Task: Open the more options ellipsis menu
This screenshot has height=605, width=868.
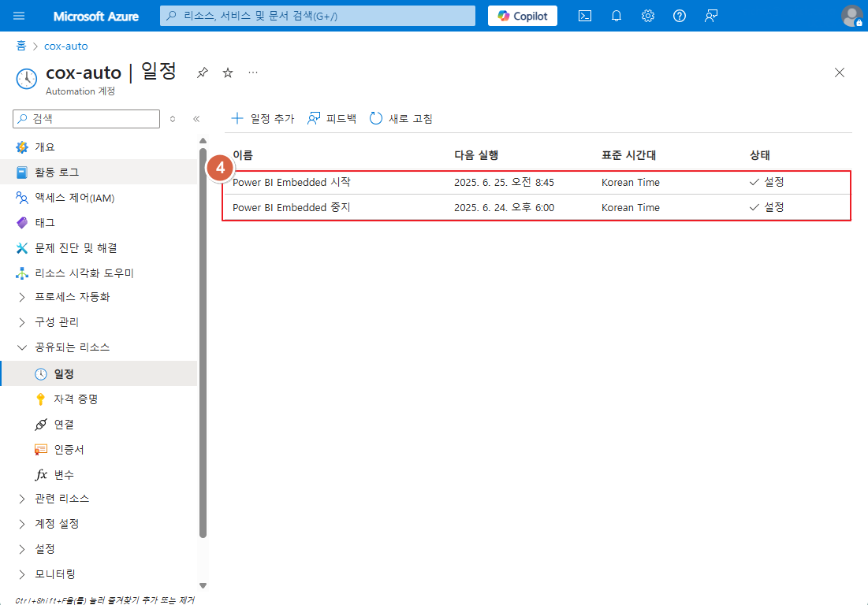Action: point(253,72)
